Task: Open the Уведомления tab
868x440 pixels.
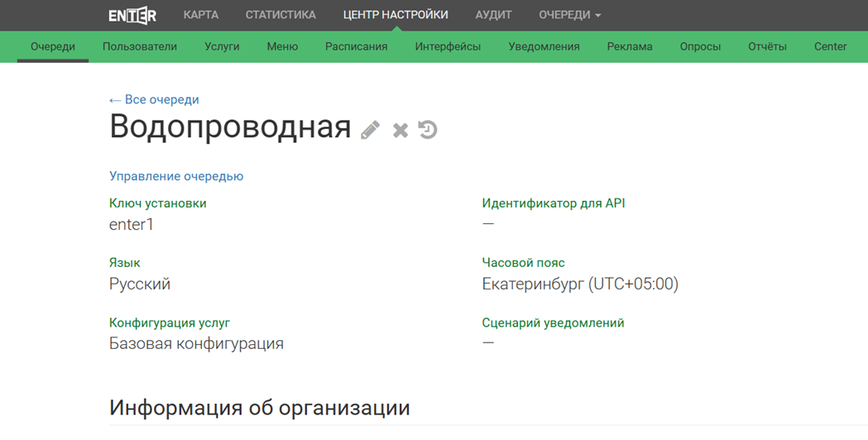Action: [x=544, y=46]
